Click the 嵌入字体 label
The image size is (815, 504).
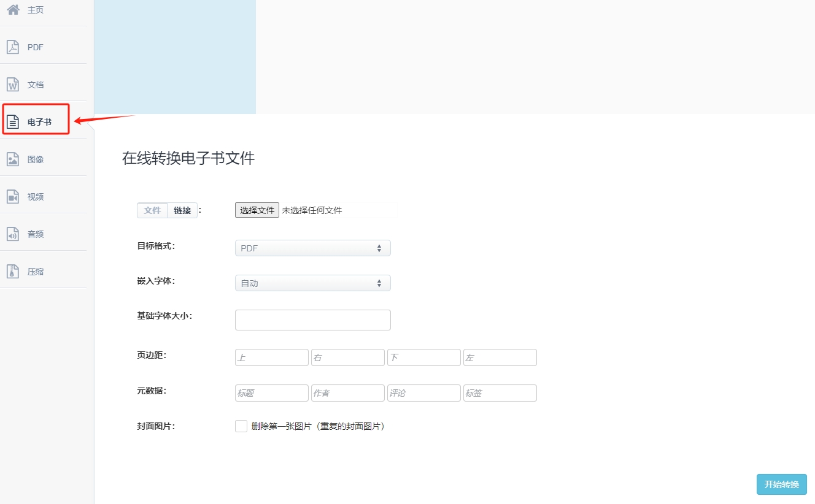[156, 281]
